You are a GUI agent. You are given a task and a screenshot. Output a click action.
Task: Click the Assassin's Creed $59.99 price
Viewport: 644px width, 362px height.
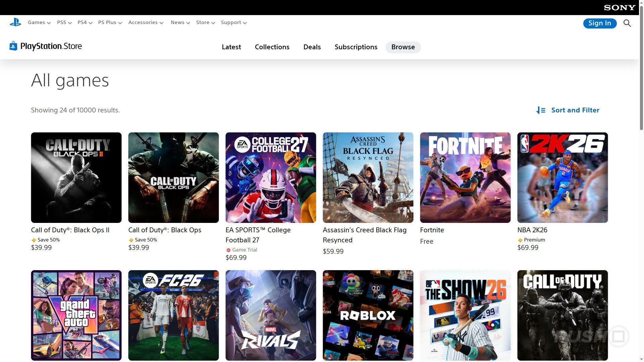333,251
